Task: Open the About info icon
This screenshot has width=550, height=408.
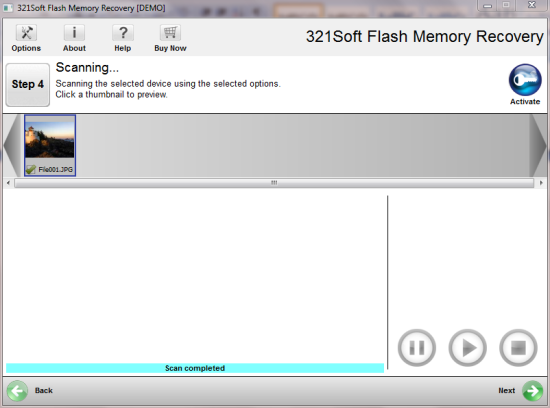Action: point(74,33)
